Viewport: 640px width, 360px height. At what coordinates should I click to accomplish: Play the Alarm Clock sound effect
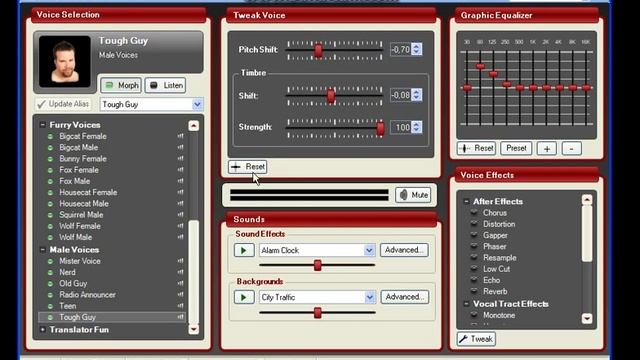click(244, 250)
